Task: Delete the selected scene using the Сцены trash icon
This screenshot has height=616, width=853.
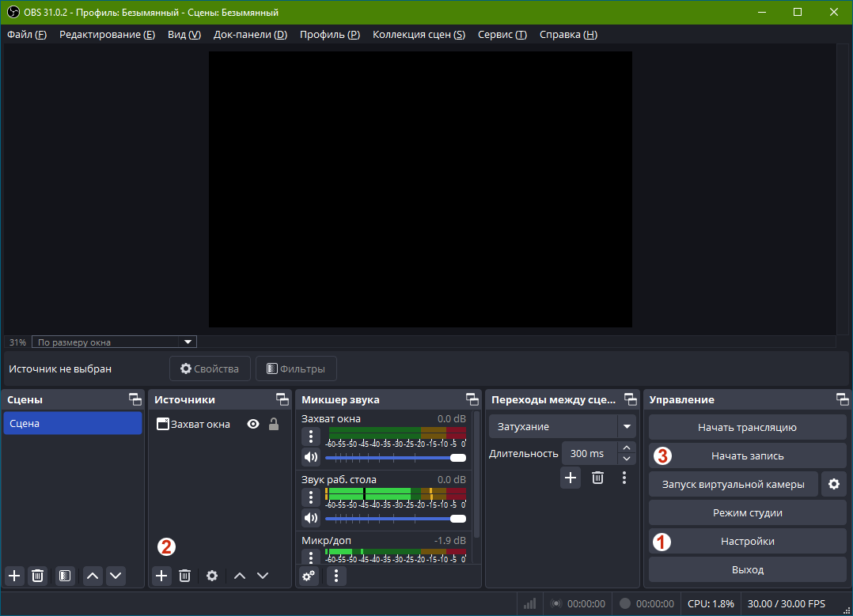Action: point(37,576)
